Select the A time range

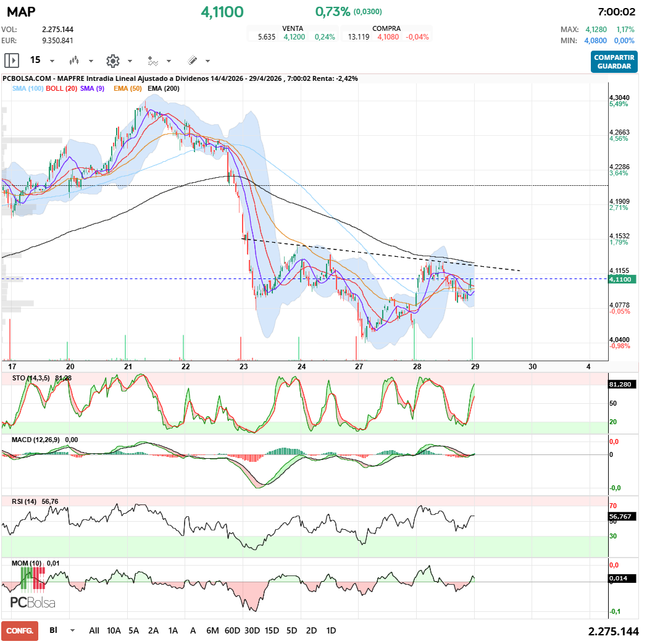click(193, 630)
